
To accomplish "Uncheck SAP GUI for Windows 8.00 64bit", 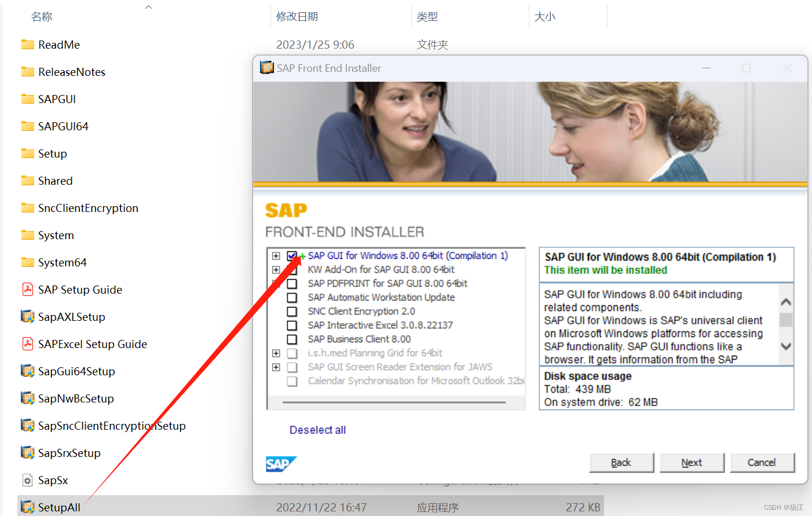I will point(292,255).
